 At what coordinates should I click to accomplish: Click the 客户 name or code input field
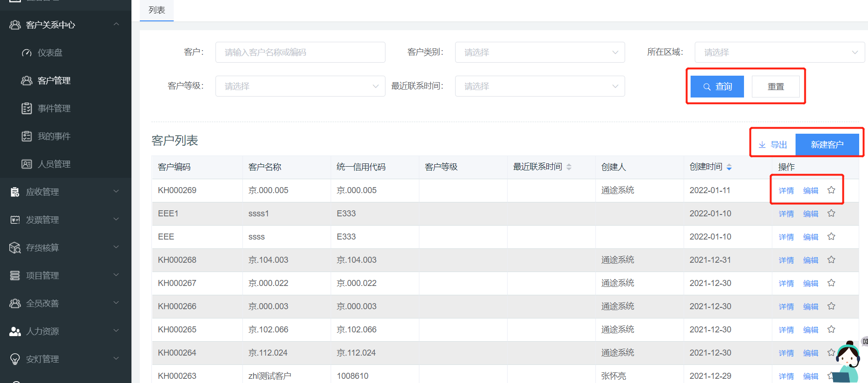[300, 52]
